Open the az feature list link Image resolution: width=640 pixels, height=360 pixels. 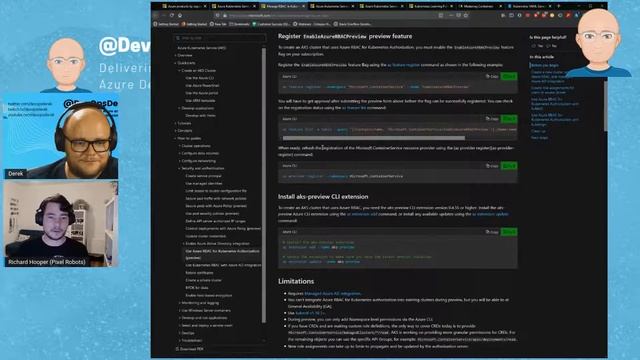click(x=354, y=108)
